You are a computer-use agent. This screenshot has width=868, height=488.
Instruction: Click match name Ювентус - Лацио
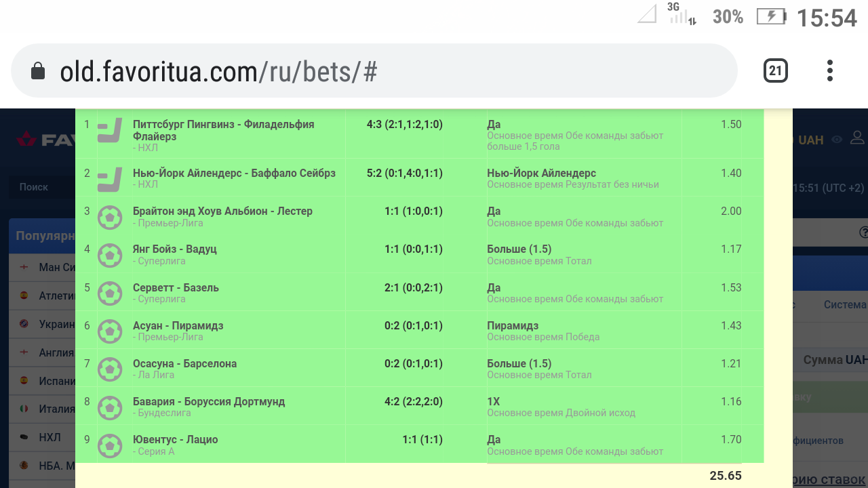click(x=175, y=439)
